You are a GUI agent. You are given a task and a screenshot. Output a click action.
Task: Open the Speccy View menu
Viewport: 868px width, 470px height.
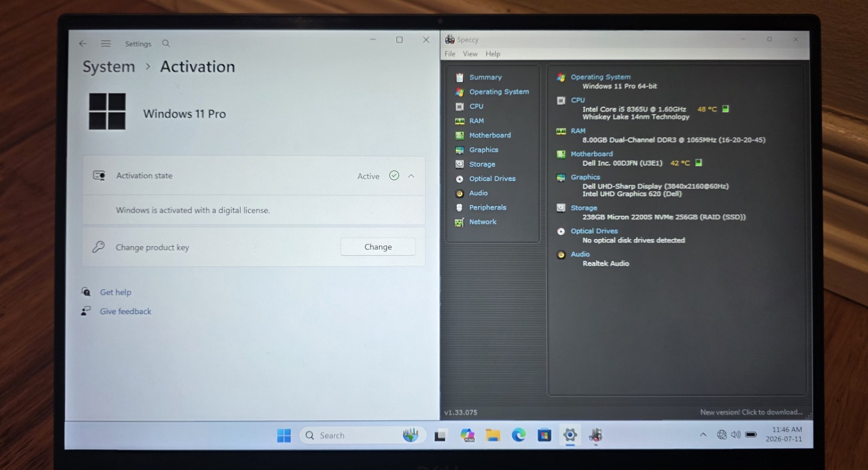(470, 54)
